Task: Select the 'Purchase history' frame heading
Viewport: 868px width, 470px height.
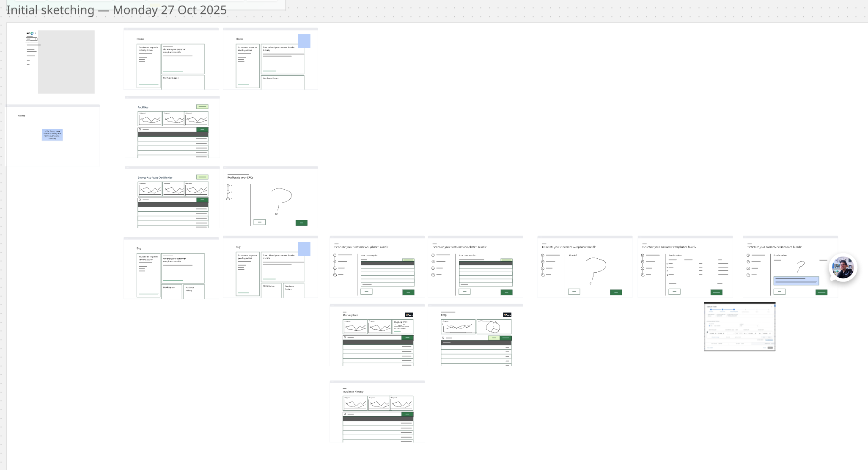Action: pyautogui.click(x=353, y=392)
